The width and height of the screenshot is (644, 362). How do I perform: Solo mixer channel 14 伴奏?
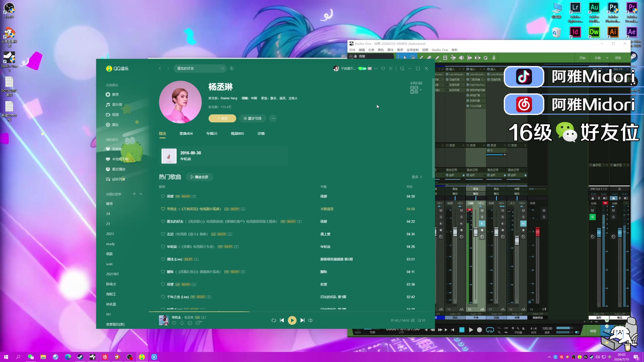(x=523, y=217)
